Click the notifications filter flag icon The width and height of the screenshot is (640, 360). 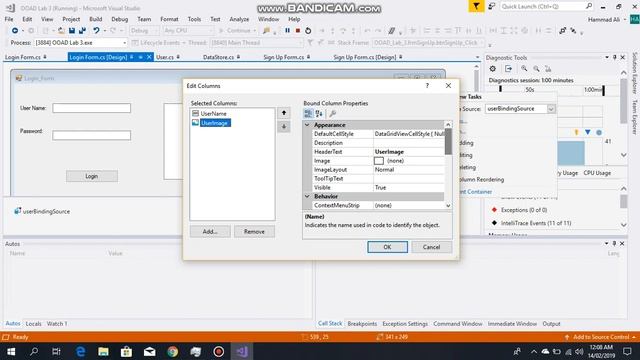click(476, 6)
